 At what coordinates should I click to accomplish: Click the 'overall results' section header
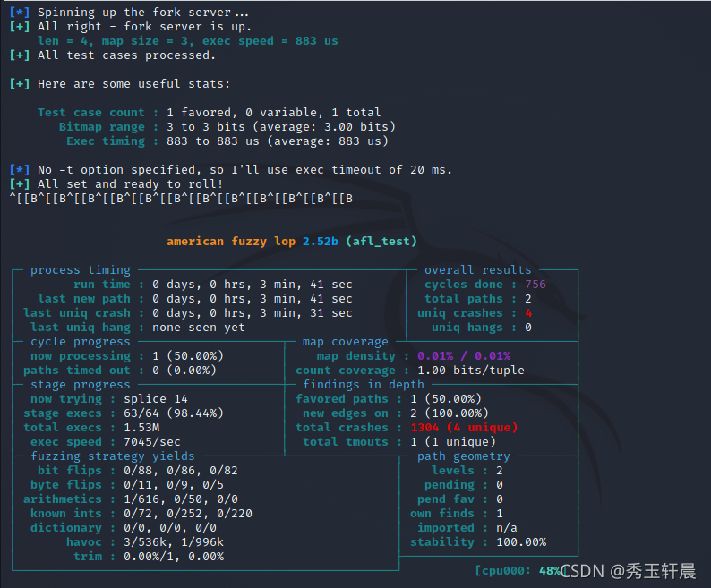pos(477,270)
